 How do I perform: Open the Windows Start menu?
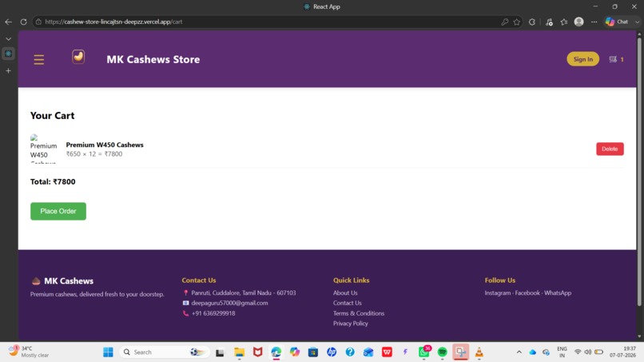pyautogui.click(x=108, y=352)
